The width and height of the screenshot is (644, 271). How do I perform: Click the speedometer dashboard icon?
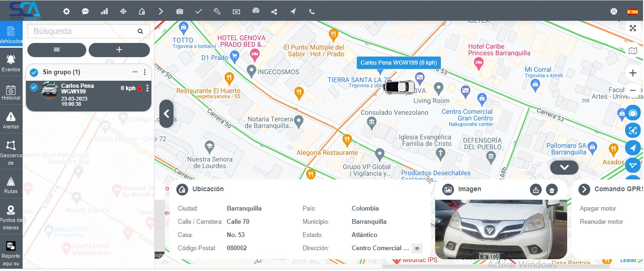click(x=256, y=11)
